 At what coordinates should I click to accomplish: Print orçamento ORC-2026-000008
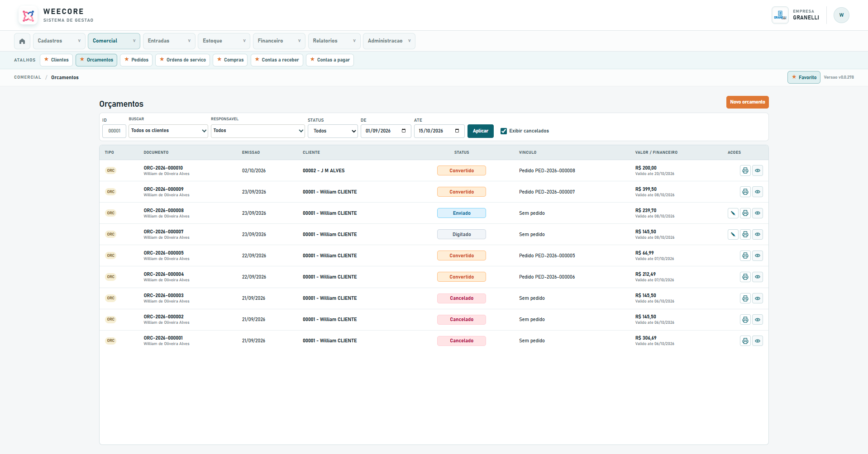(x=745, y=213)
